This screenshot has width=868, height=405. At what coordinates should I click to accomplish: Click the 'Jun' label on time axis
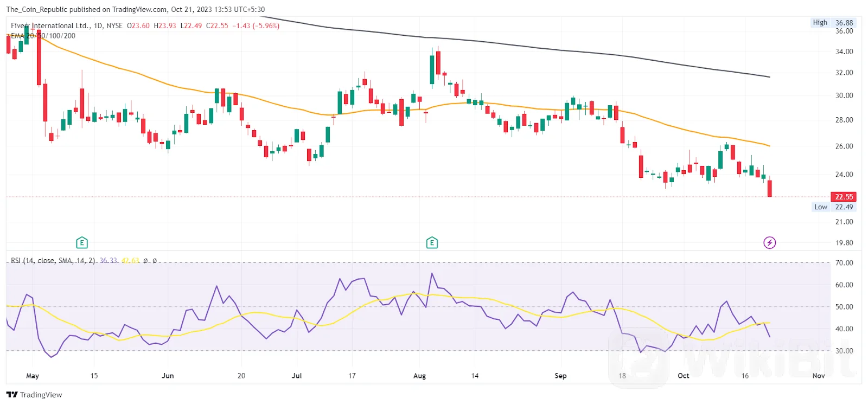pyautogui.click(x=168, y=376)
